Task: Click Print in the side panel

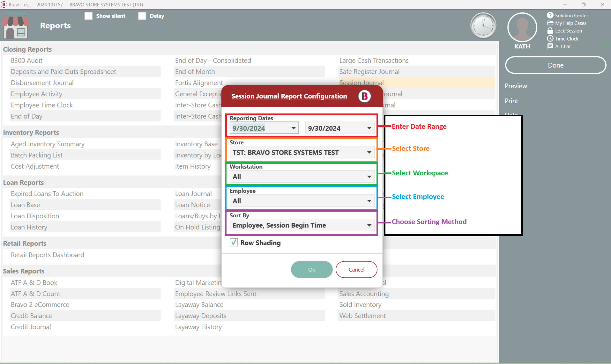Action: click(511, 101)
